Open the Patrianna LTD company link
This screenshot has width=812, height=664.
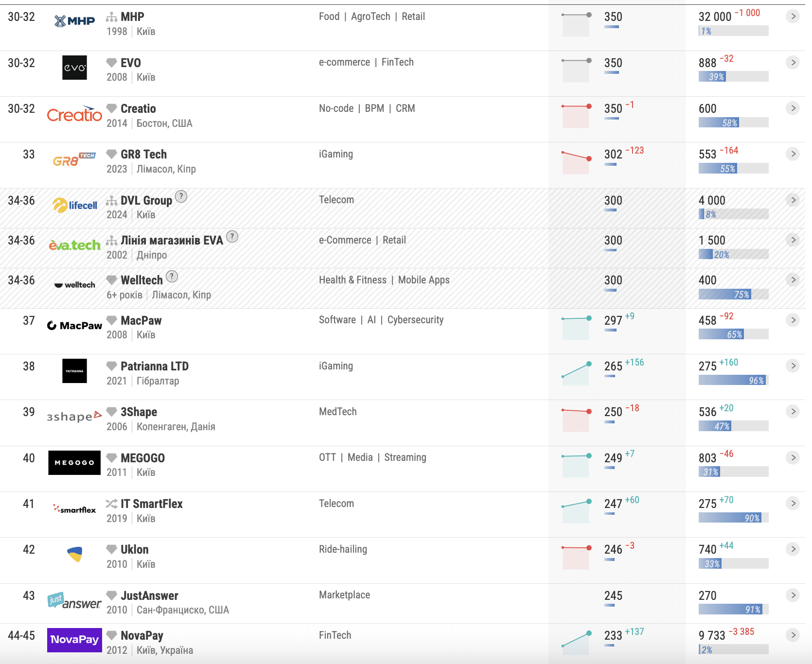point(155,367)
